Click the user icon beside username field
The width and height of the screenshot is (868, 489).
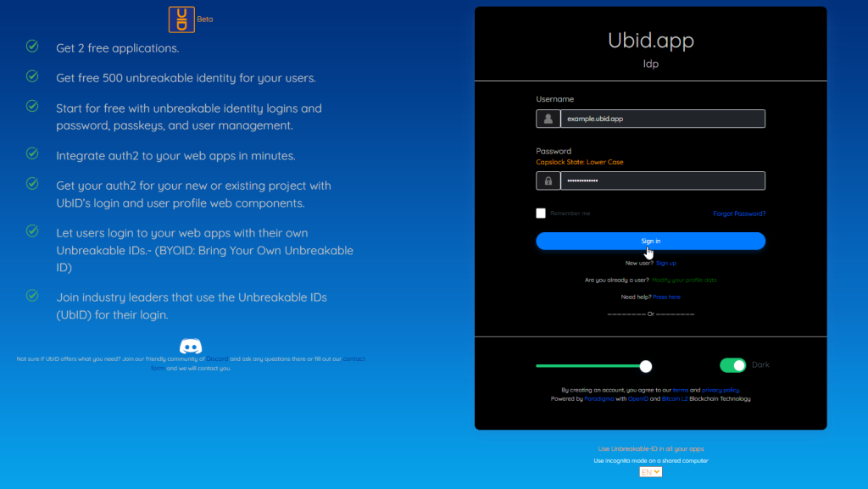pyautogui.click(x=548, y=119)
